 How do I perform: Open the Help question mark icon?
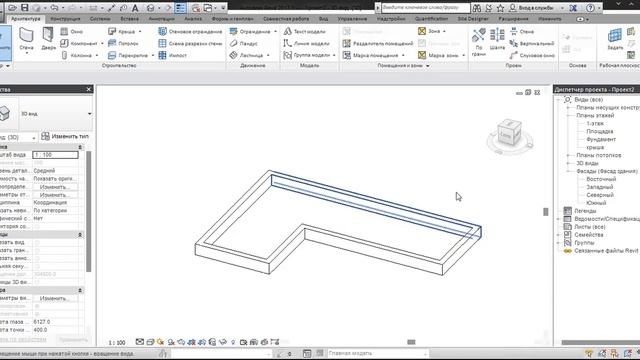pyautogui.click(x=590, y=8)
